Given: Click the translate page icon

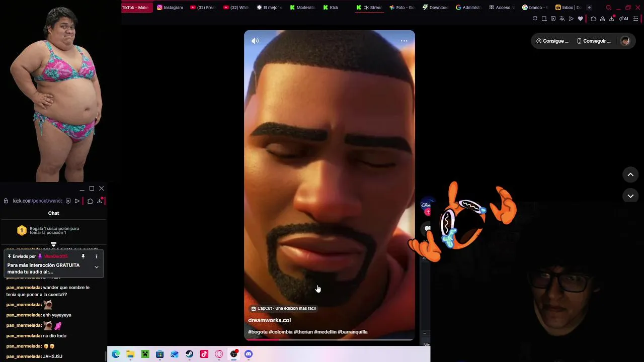Looking at the screenshot, I should (x=562, y=19).
